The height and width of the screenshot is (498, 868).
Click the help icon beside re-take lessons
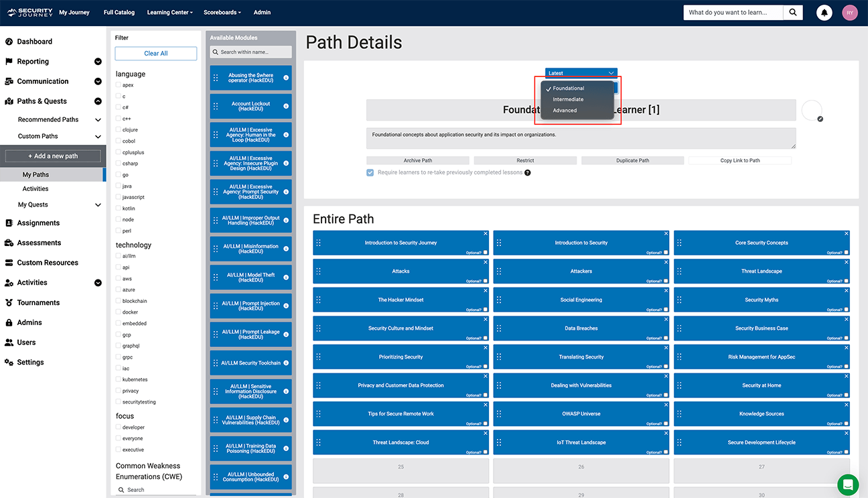tap(528, 173)
